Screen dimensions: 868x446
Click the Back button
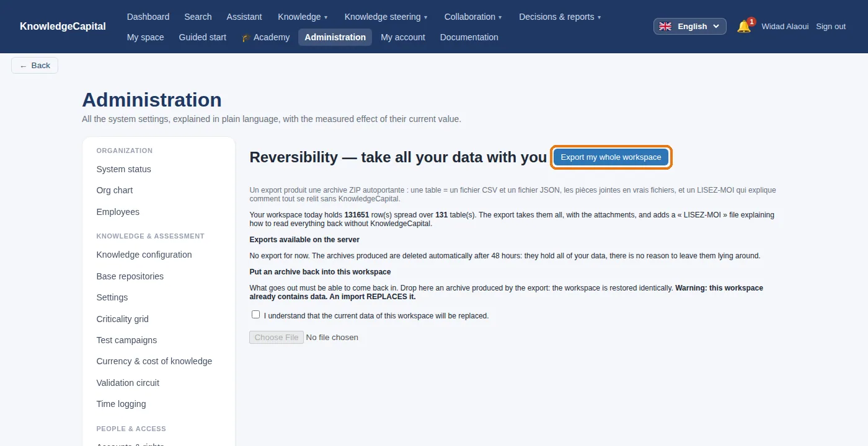(35, 65)
